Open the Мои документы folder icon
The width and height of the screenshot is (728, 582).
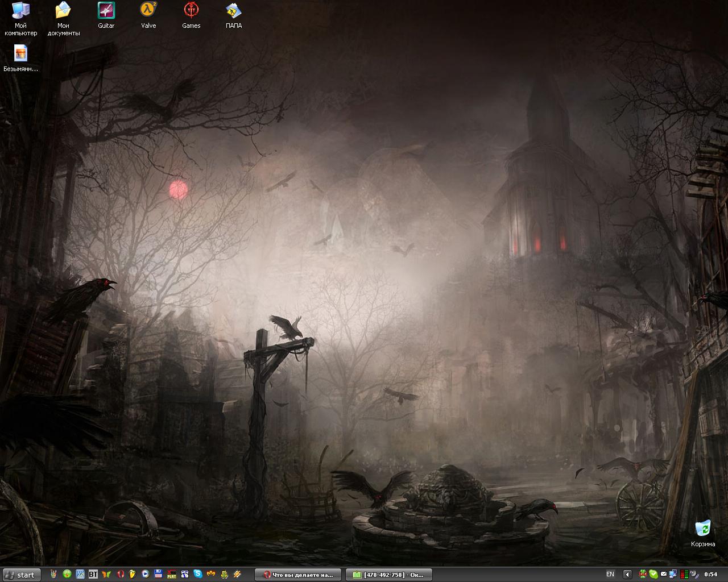(63, 19)
